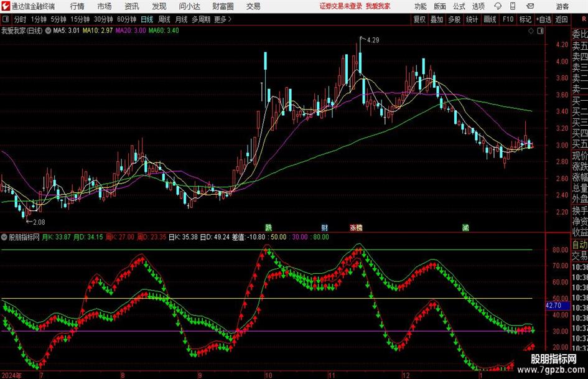588x379 pixels.
Task: Click the 叠加 overlay button
Action: click(x=437, y=19)
